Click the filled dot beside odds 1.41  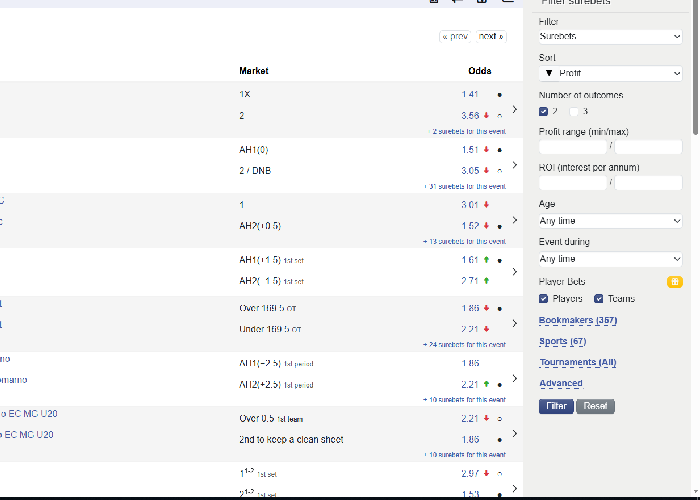pyautogui.click(x=500, y=95)
